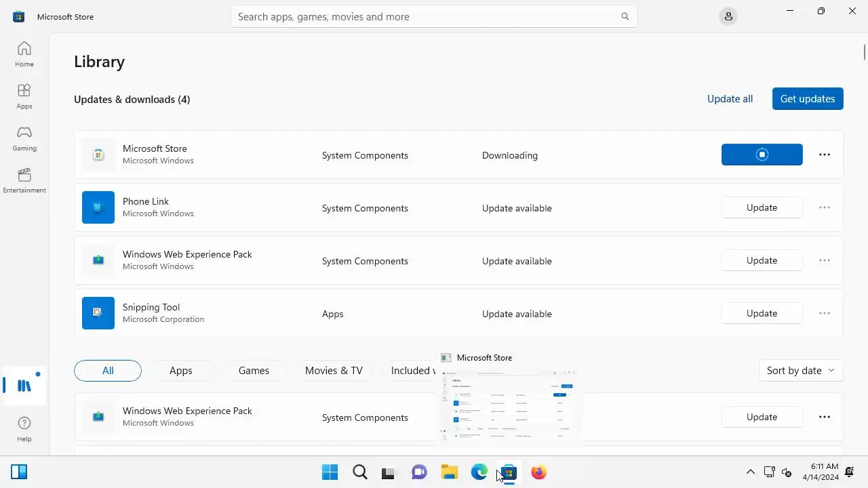868x488 pixels.
Task: Open Microsoft Edge from taskbar
Action: (x=479, y=472)
